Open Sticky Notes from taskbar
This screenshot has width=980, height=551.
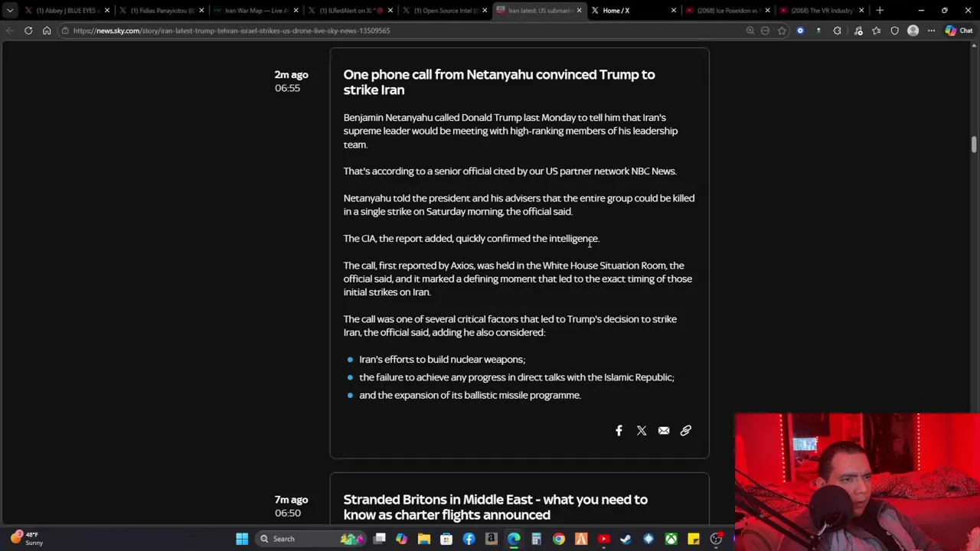point(693,539)
